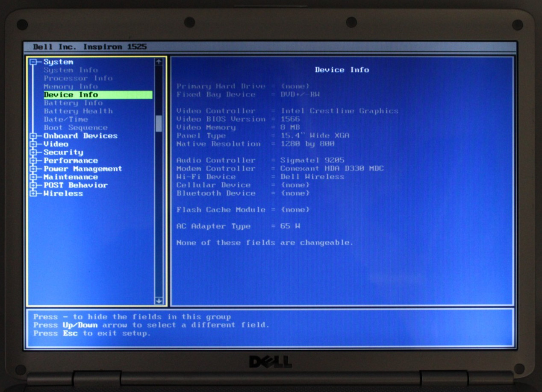Viewport: 542px width, 392px height.
Task: Click the Cellular Device field label
Action: pyautogui.click(x=213, y=185)
